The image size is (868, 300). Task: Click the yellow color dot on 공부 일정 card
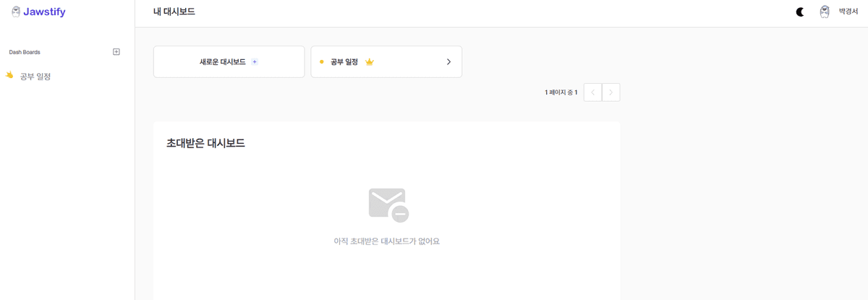322,62
